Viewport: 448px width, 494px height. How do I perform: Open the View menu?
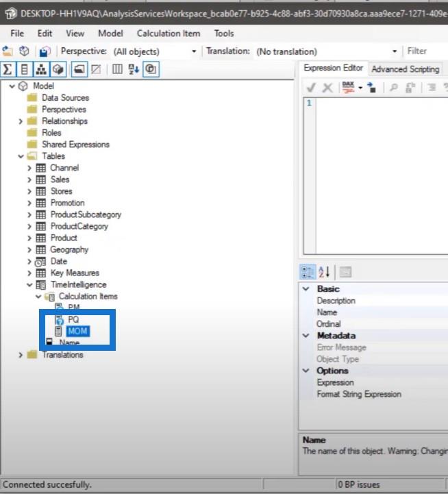click(75, 34)
